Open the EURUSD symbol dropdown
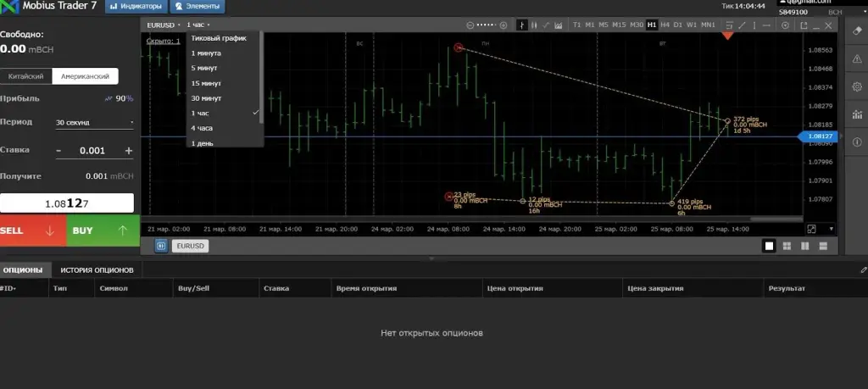This screenshot has width=868, height=389. (164, 25)
